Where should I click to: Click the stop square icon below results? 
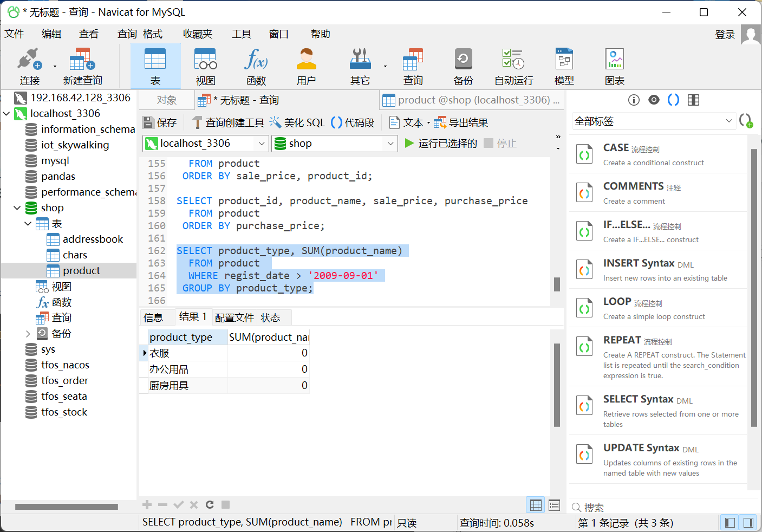226,505
